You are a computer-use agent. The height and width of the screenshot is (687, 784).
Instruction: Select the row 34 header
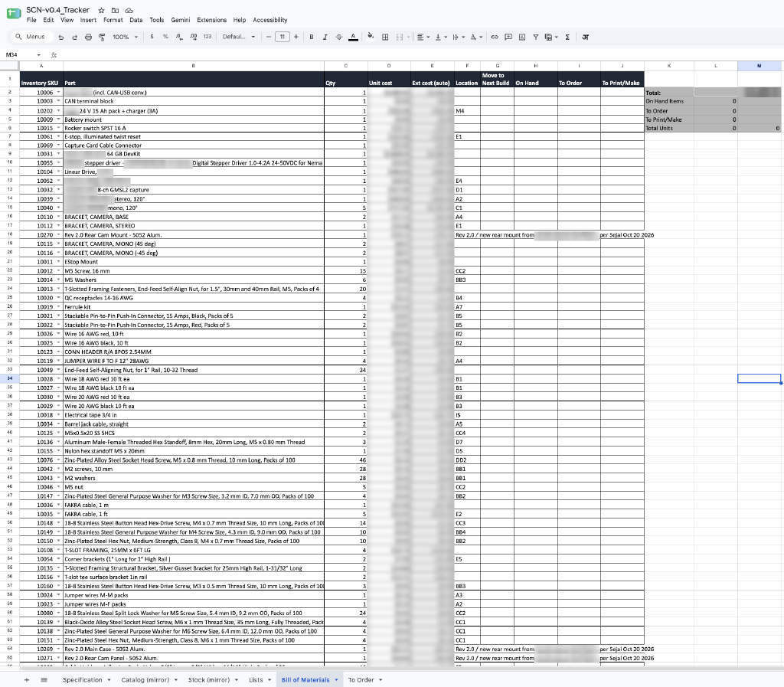pos(9,378)
